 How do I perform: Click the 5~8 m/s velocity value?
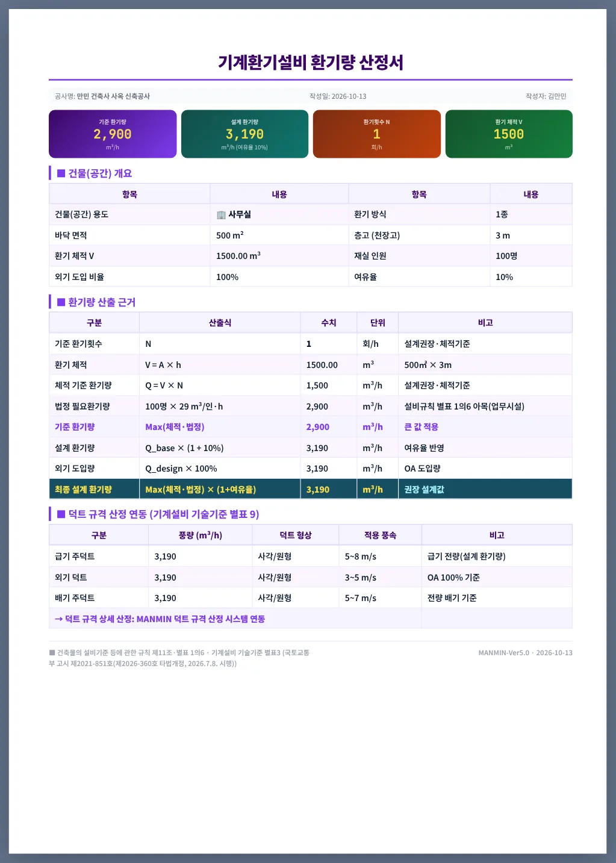click(361, 556)
